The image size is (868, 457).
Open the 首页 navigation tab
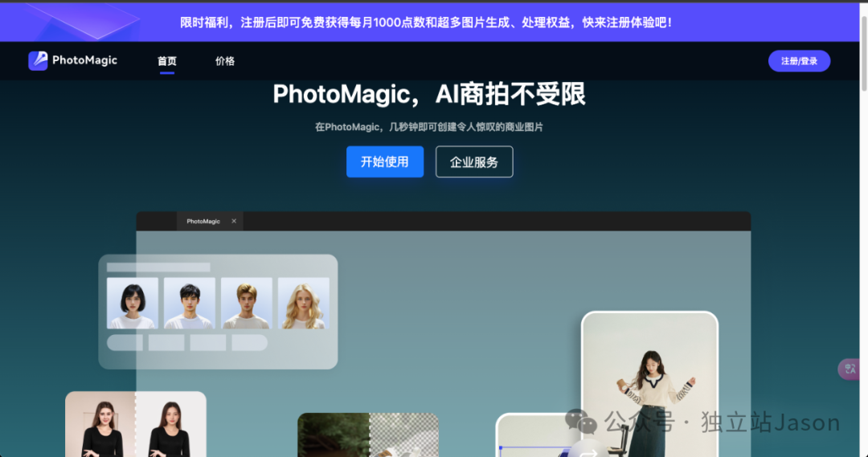[167, 61]
